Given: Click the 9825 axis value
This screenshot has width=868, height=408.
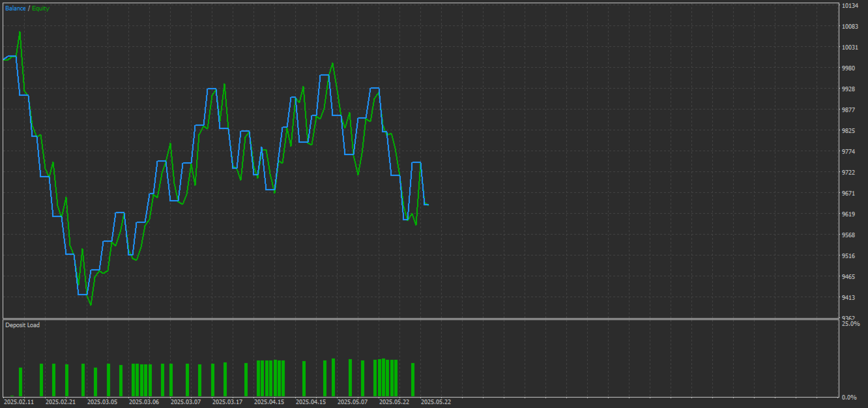Looking at the screenshot, I should [849, 131].
